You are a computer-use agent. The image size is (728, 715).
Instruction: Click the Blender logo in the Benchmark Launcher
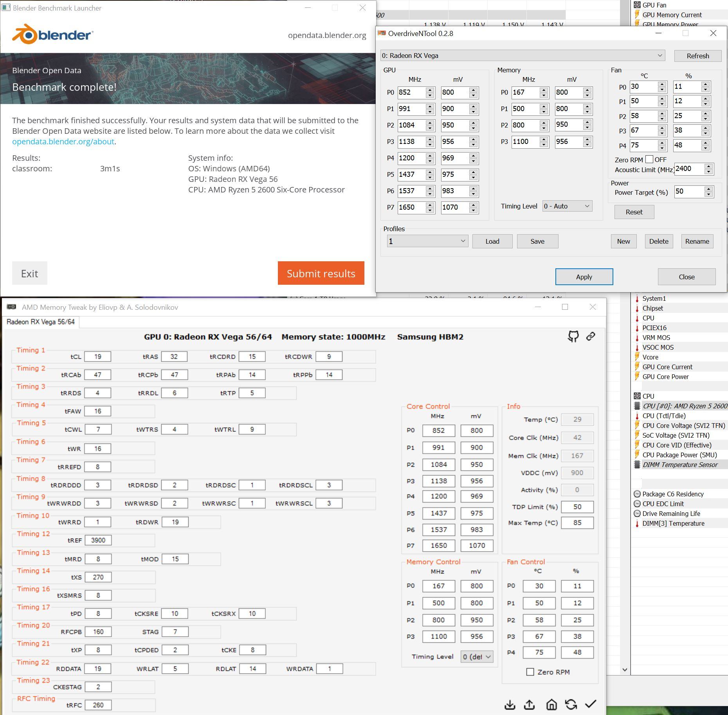click(53, 34)
